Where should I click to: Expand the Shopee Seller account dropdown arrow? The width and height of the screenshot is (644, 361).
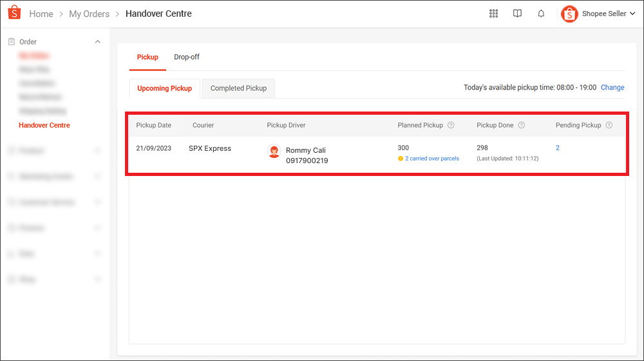click(632, 14)
